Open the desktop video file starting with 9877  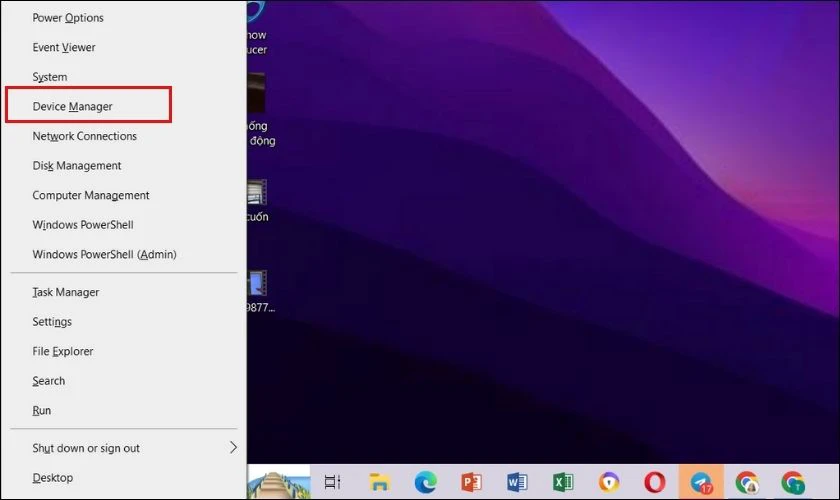pos(257,290)
